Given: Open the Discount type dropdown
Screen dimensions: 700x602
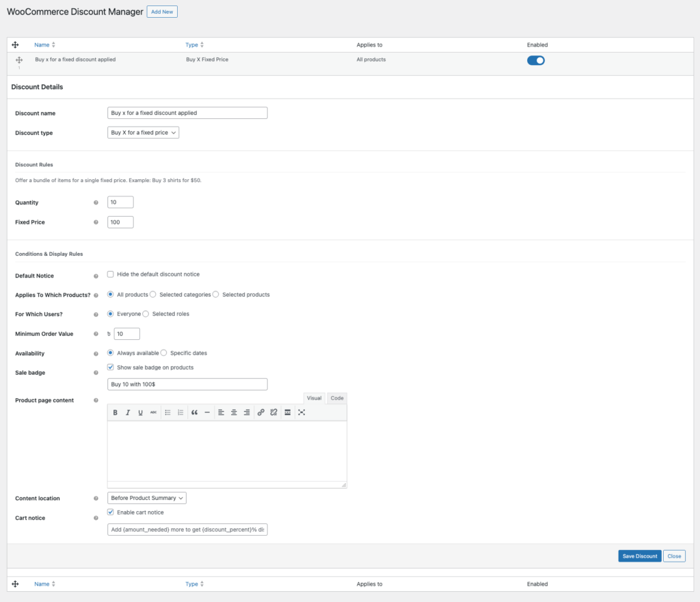Looking at the screenshot, I should [x=144, y=133].
